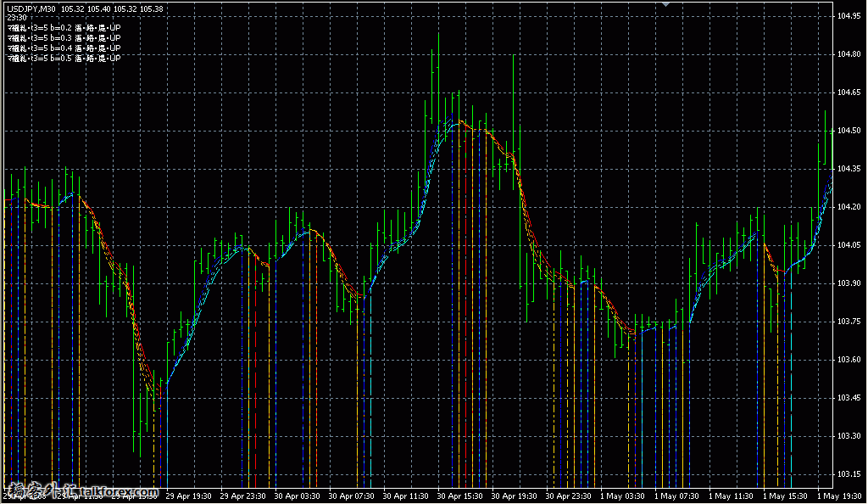Click the 103.45 price axis label
The height and width of the screenshot is (504, 868).
(x=849, y=398)
